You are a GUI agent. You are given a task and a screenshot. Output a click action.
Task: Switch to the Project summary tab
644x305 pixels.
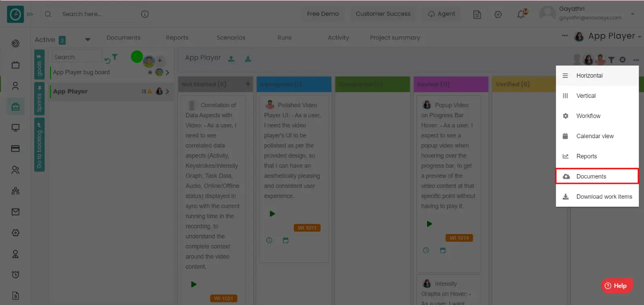click(x=395, y=37)
